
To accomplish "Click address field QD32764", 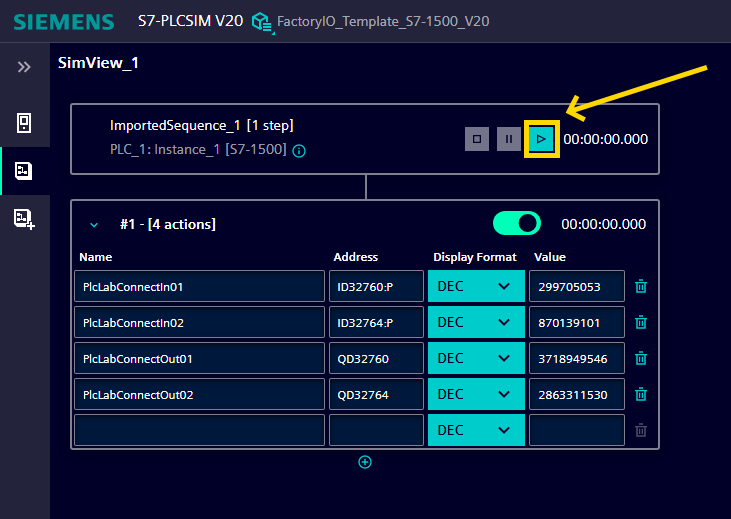I will tap(376, 394).
